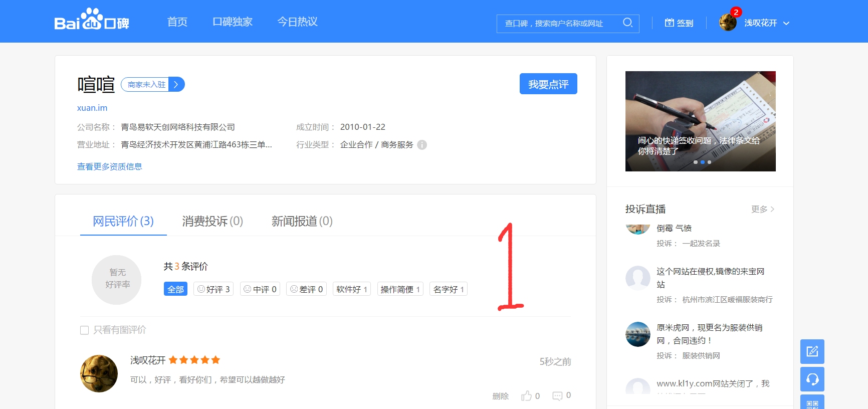
Task: Click avatar beside 这个网站在侵权 complaint
Action: click(638, 278)
